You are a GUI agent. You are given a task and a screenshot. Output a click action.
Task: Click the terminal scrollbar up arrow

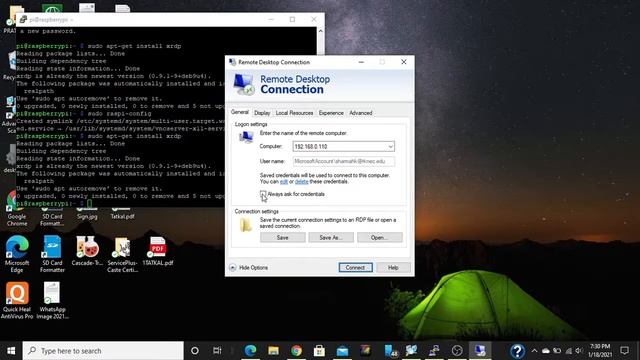point(320,31)
